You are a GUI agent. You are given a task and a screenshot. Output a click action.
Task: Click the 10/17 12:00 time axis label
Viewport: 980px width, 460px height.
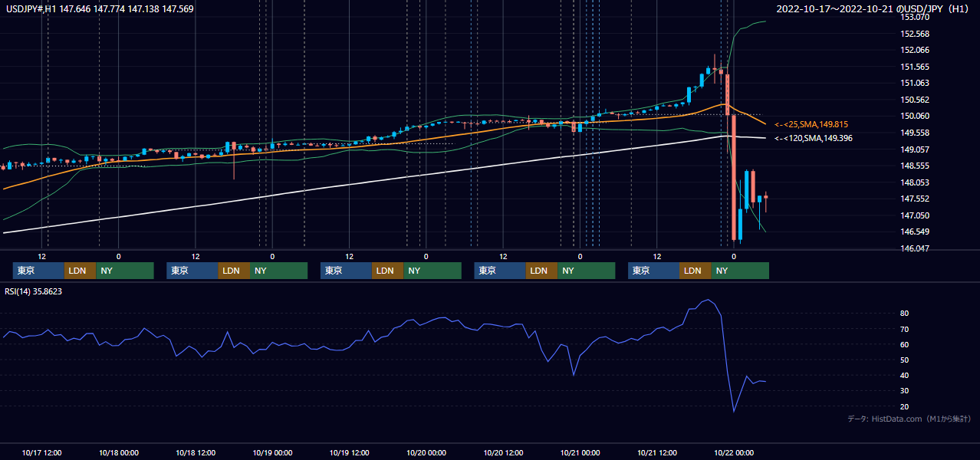pos(42,452)
